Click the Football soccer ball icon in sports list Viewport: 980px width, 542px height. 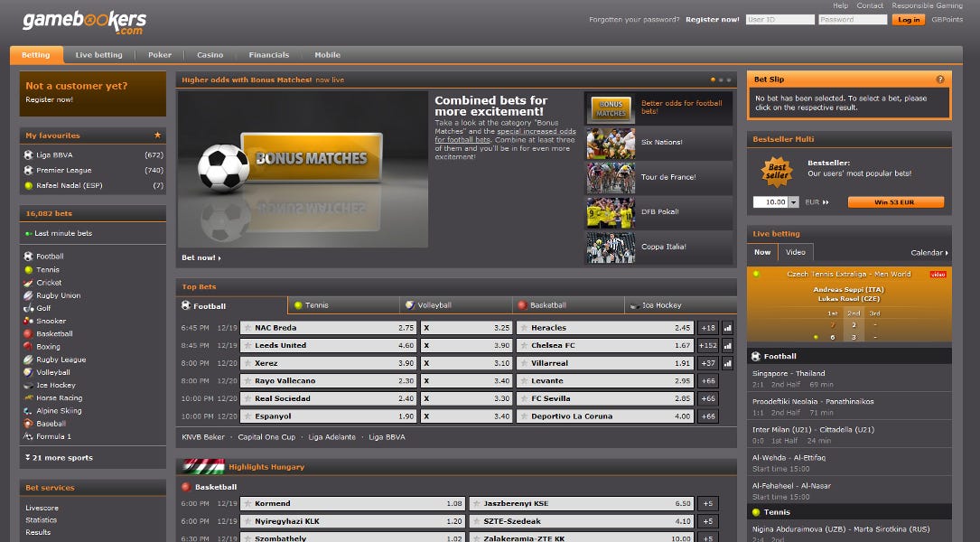tap(28, 257)
